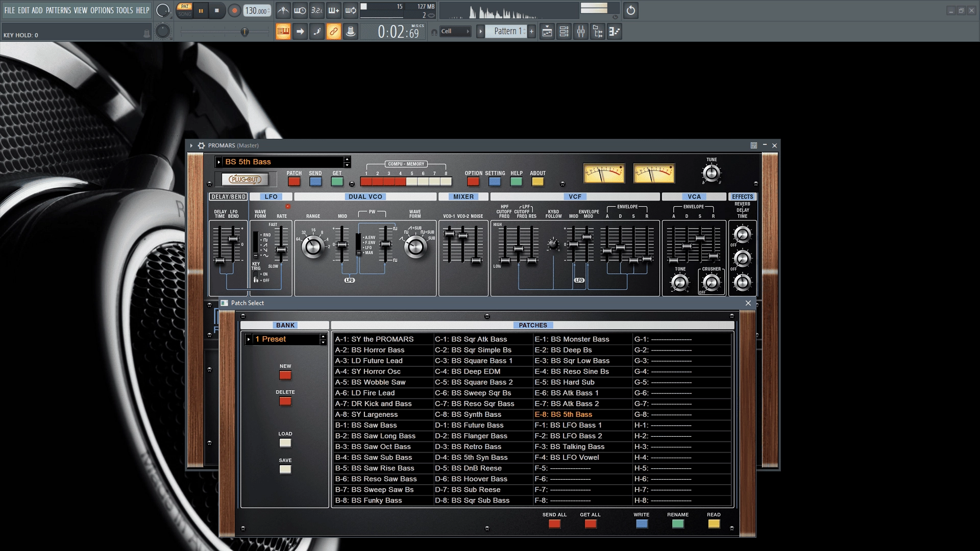Click the yellow ABOUT button
This screenshot has width=980, height=551.
[537, 181]
